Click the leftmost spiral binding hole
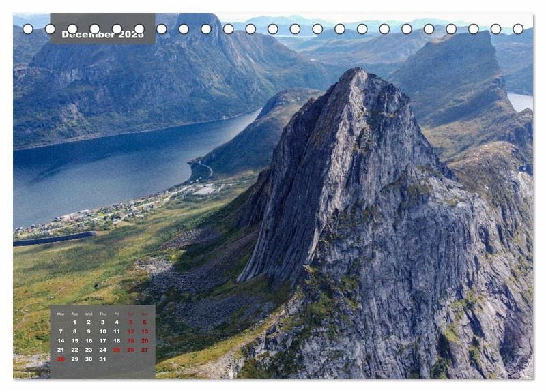This screenshot has height=392, width=546. pos(28,29)
